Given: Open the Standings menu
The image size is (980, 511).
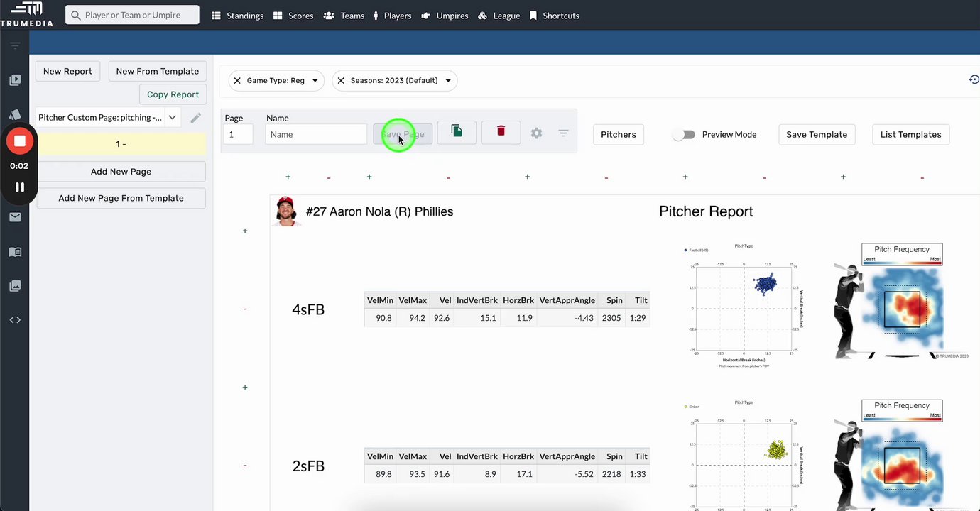Looking at the screenshot, I should tap(238, 16).
